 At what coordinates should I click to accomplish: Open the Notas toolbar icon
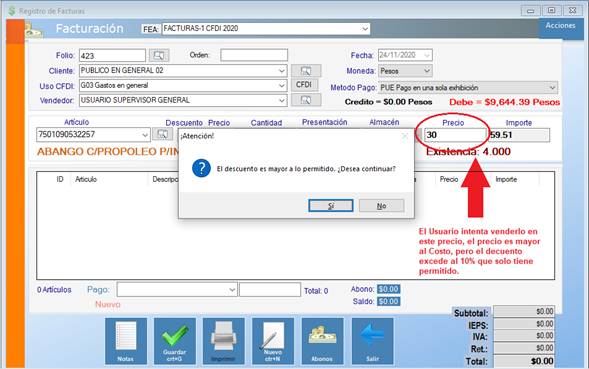coord(126,341)
